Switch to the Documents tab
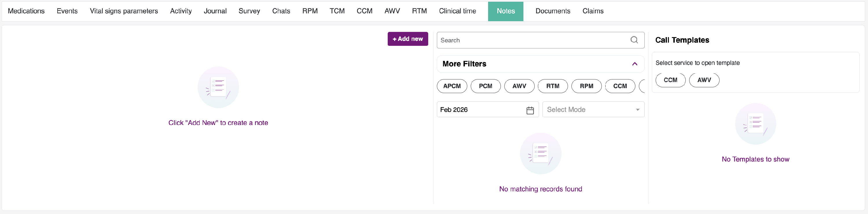868x214 pixels. point(553,11)
